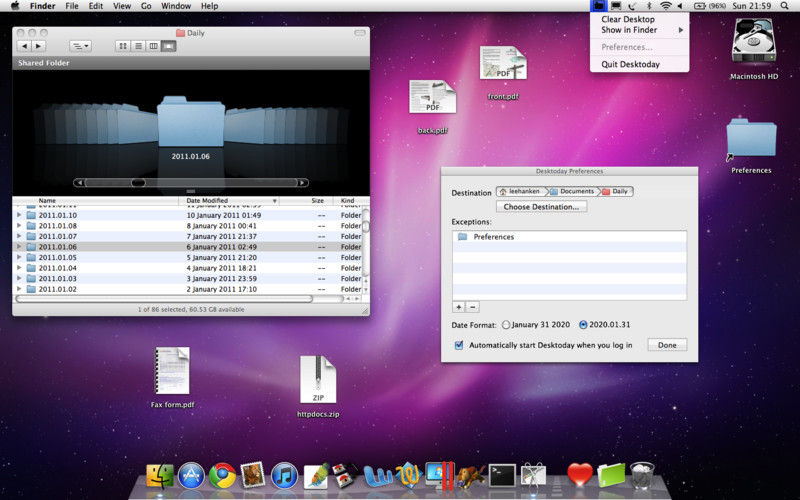This screenshot has width=800, height=500.
Task: Click the Choose Destination button
Action: coord(541,207)
